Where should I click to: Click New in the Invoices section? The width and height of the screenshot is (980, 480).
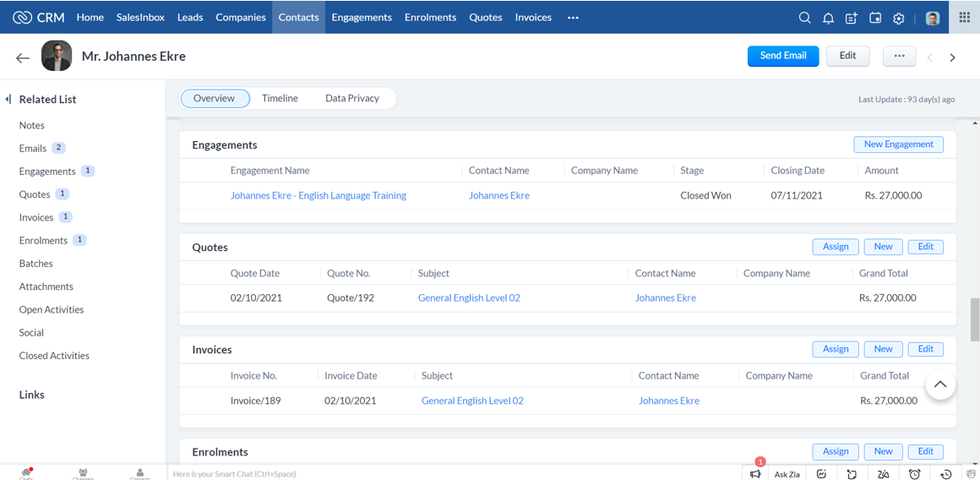point(883,349)
